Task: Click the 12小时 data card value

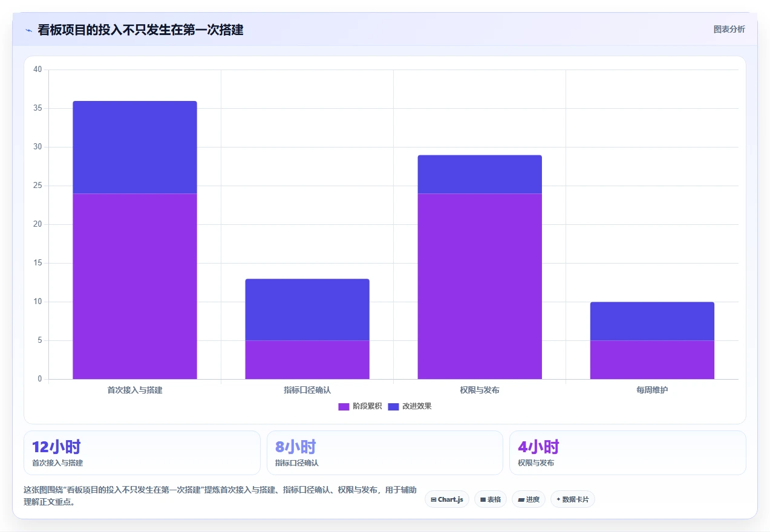Action: [x=56, y=447]
